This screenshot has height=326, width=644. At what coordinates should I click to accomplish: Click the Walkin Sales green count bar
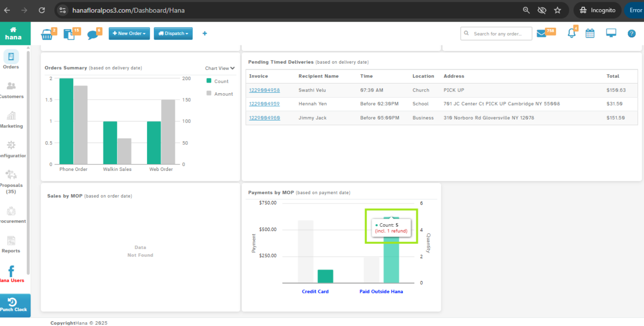pos(110,143)
